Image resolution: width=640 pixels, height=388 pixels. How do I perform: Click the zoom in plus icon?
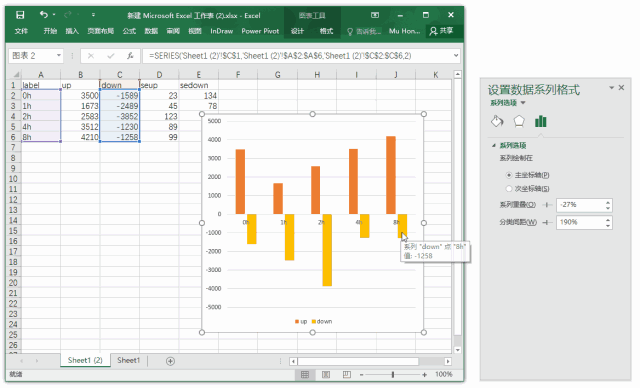click(424, 375)
